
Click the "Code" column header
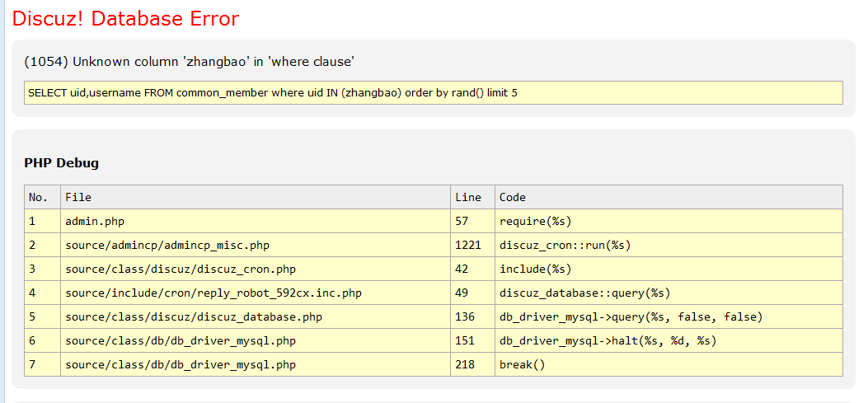(x=513, y=197)
